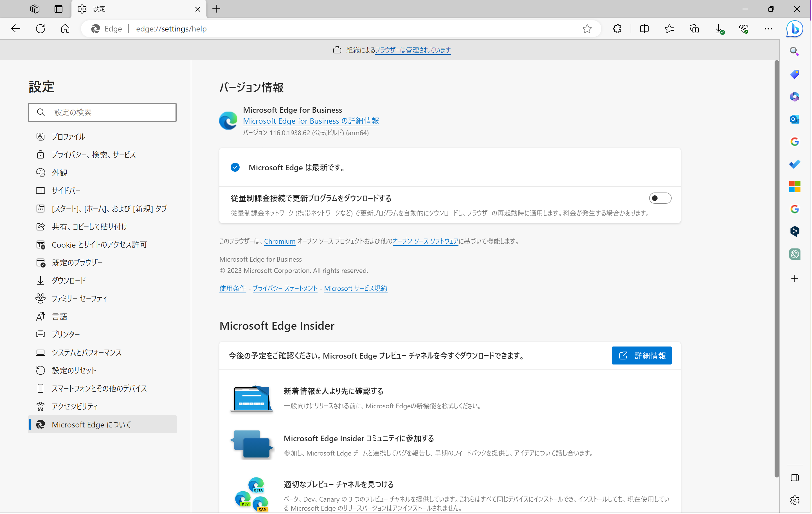Click the page vertical scrollbar
The image size is (812, 514).
776,268
